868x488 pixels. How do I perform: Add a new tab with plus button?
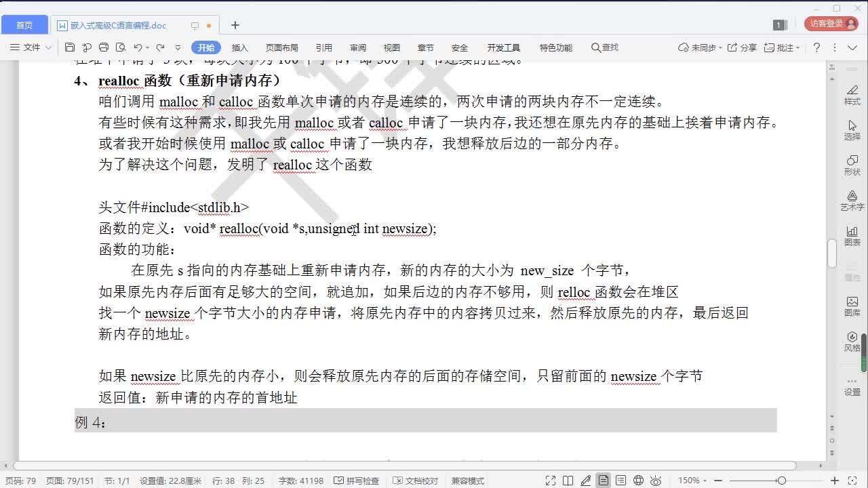pos(235,25)
